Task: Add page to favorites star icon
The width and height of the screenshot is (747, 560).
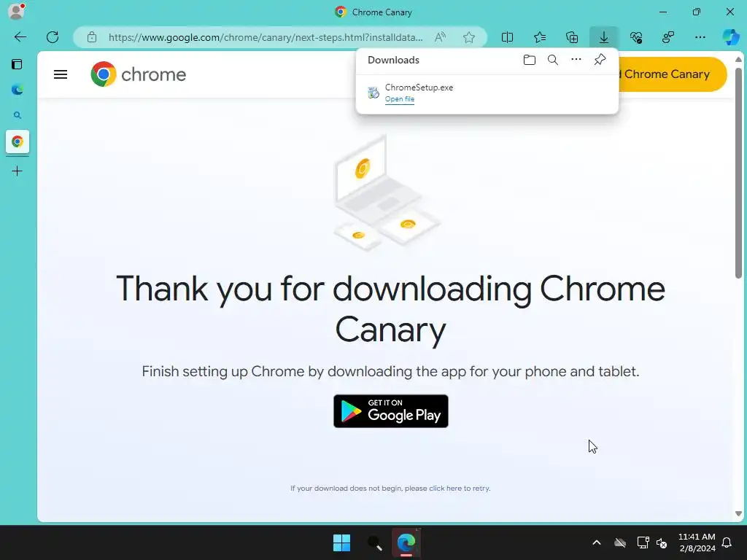Action: (469, 37)
